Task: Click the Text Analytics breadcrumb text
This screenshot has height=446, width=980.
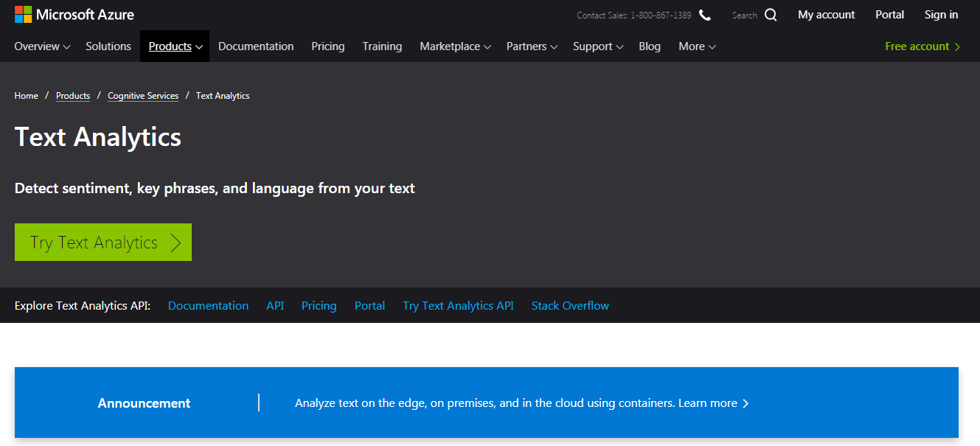Action: click(x=223, y=96)
